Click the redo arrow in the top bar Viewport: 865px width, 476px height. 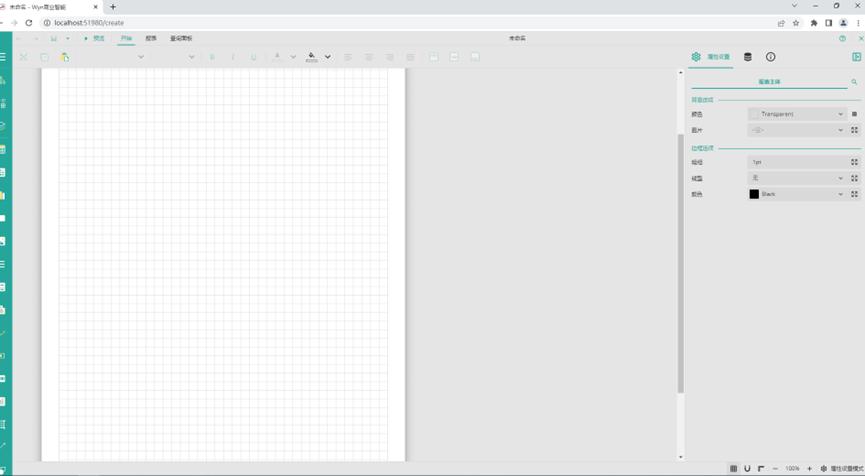(x=36, y=39)
